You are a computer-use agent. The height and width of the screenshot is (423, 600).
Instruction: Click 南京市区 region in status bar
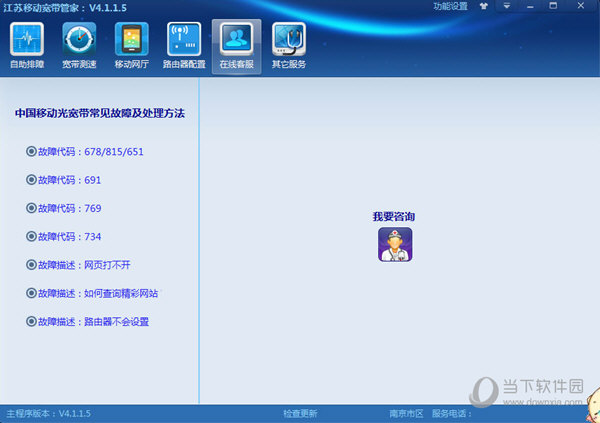[x=406, y=413]
